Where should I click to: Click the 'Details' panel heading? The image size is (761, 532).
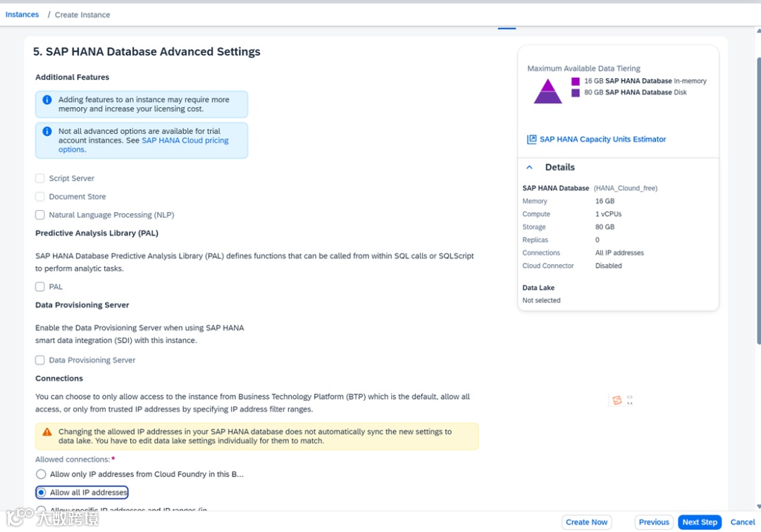coord(559,167)
